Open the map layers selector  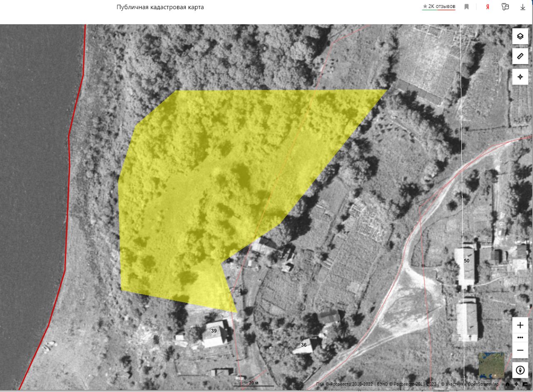pos(520,36)
